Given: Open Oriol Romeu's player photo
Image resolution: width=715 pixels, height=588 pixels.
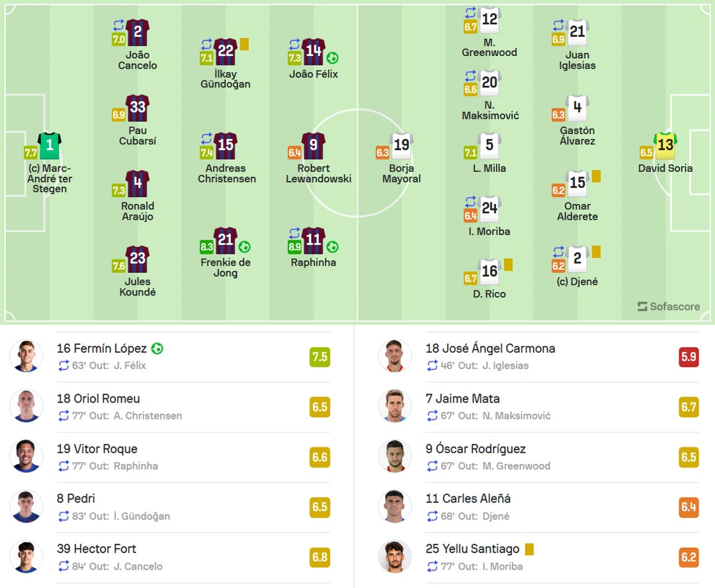Looking at the screenshot, I should (26, 407).
